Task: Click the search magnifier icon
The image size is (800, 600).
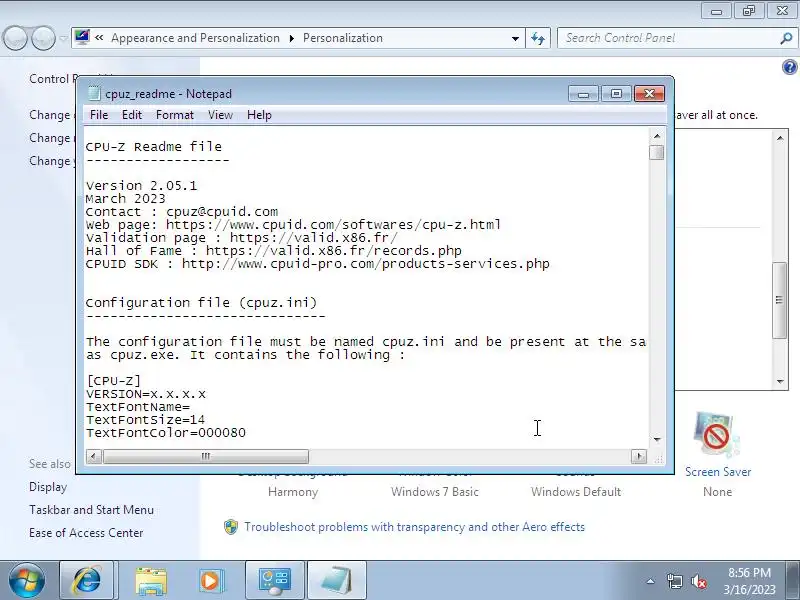Action: tap(786, 38)
